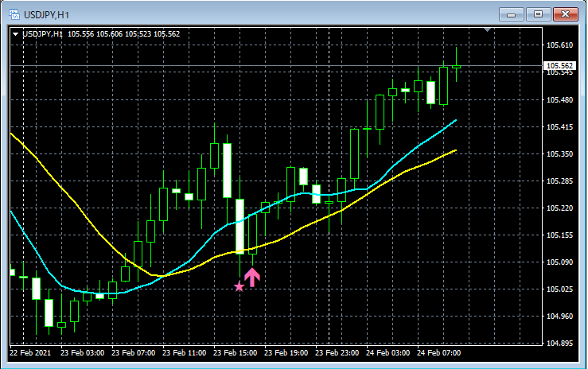Expand the USDJPY,H1 chart dropdown triangle
Screen dimensions: 588x369
15,34
